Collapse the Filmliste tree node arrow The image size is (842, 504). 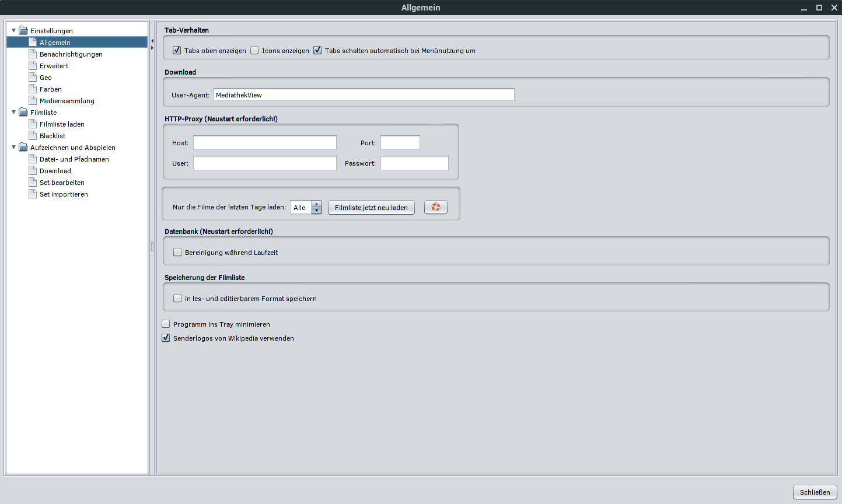14,112
